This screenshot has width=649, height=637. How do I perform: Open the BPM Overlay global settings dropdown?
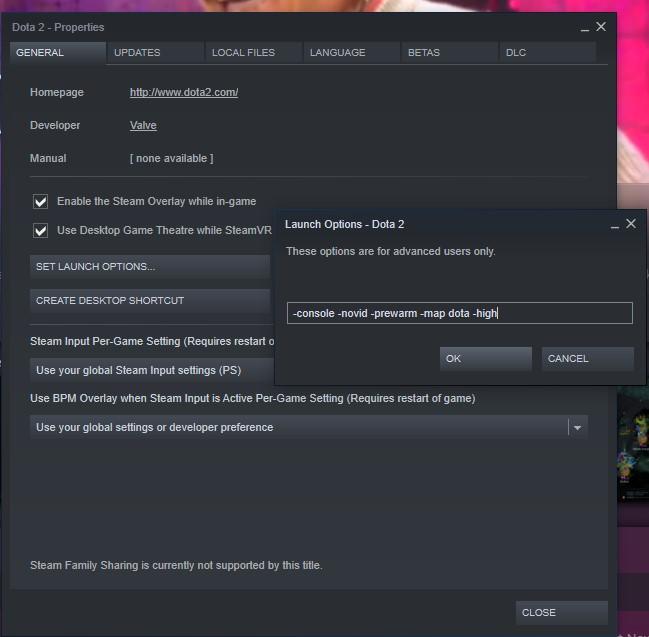[x=309, y=427]
